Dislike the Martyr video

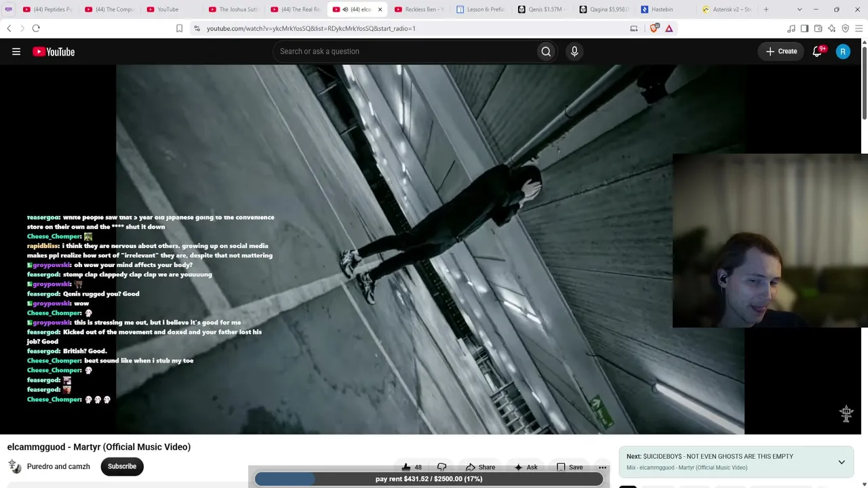pyautogui.click(x=441, y=467)
